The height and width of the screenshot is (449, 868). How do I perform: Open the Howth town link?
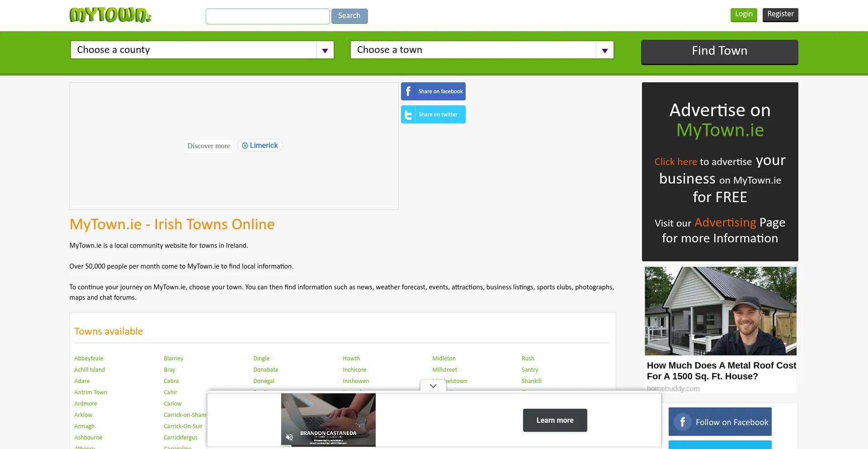pos(351,359)
